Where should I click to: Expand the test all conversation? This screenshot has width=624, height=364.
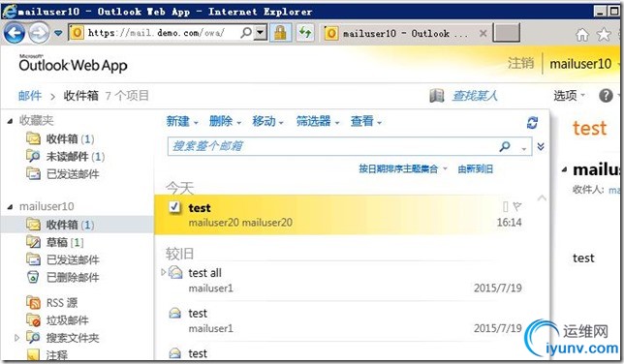pos(163,272)
